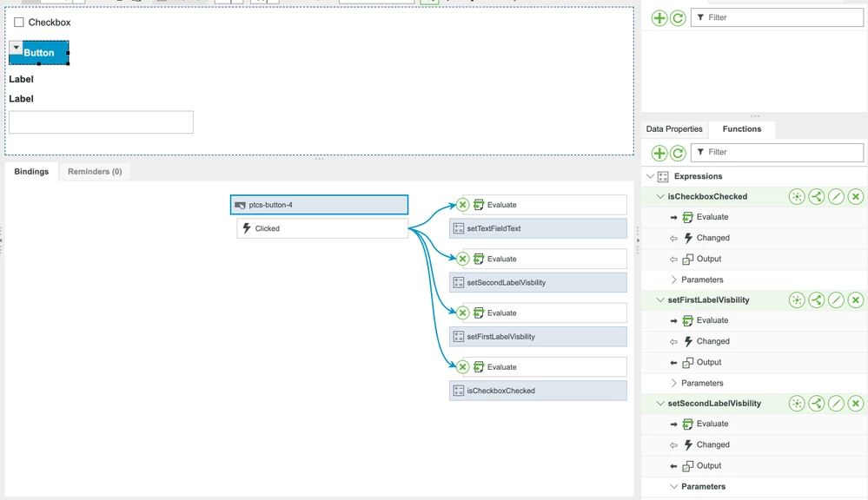Select Output row under isCheckboxChecked
This screenshot has width=868, height=500.
click(x=754, y=259)
